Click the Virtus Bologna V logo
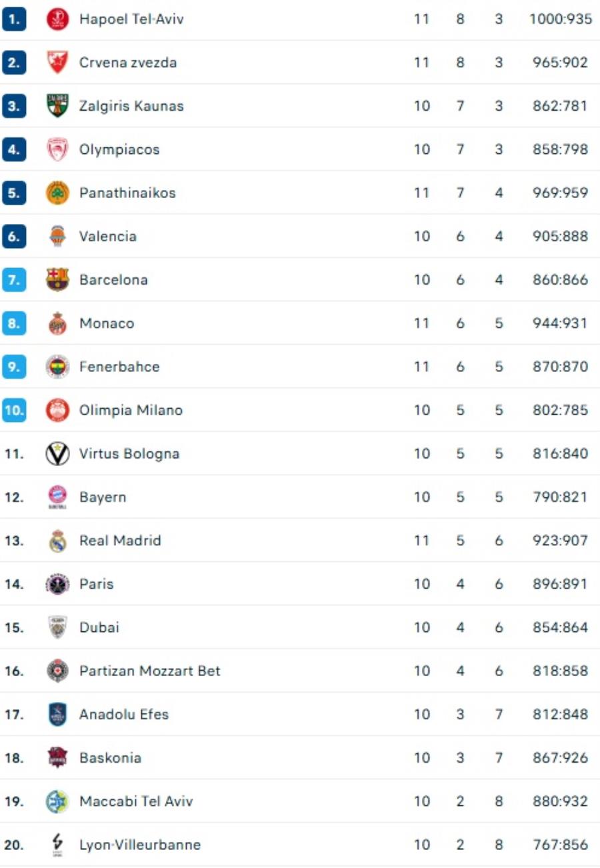 coord(57,454)
